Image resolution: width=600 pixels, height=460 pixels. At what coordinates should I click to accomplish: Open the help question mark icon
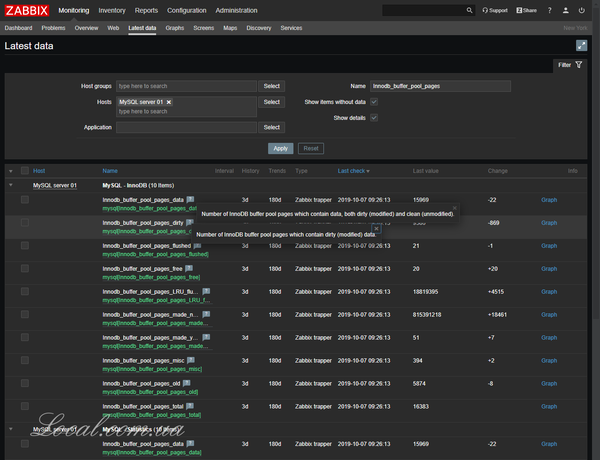[549, 10]
